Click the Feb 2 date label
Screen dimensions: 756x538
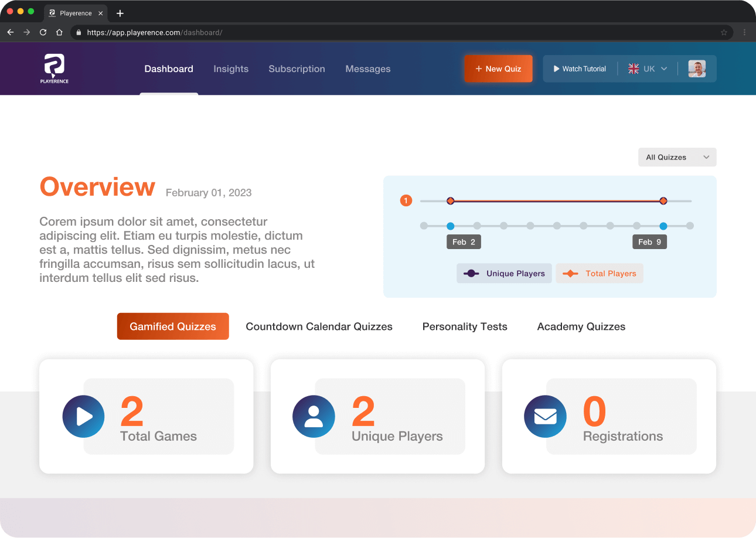coord(464,242)
